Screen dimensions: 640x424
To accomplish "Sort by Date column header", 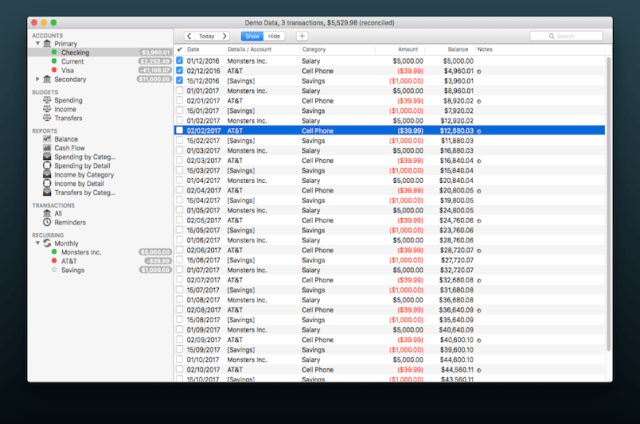I will coord(205,49).
